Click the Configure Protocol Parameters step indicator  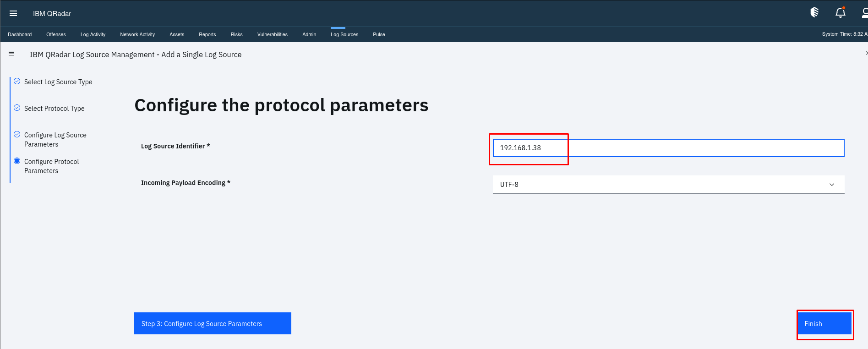coord(17,161)
